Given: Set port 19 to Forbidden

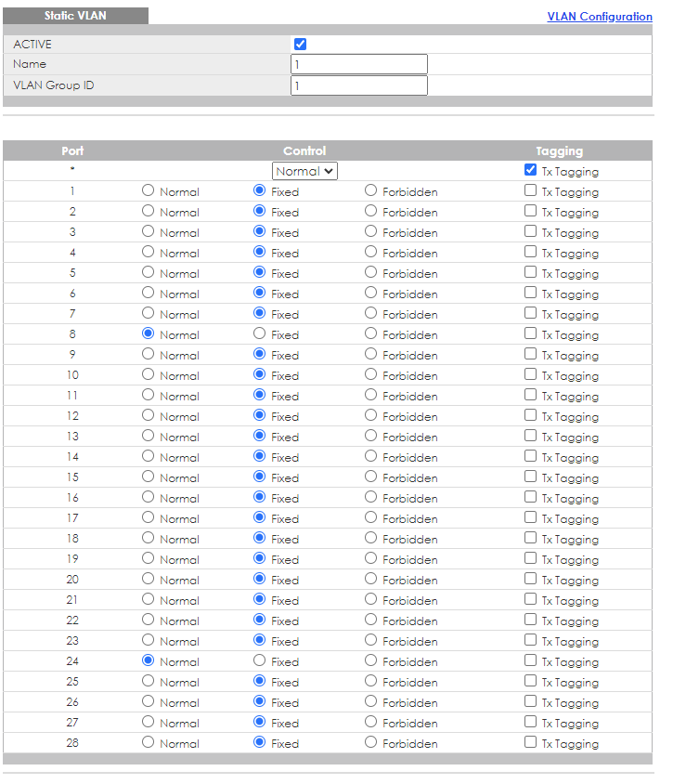Looking at the screenshot, I should click(370, 558).
